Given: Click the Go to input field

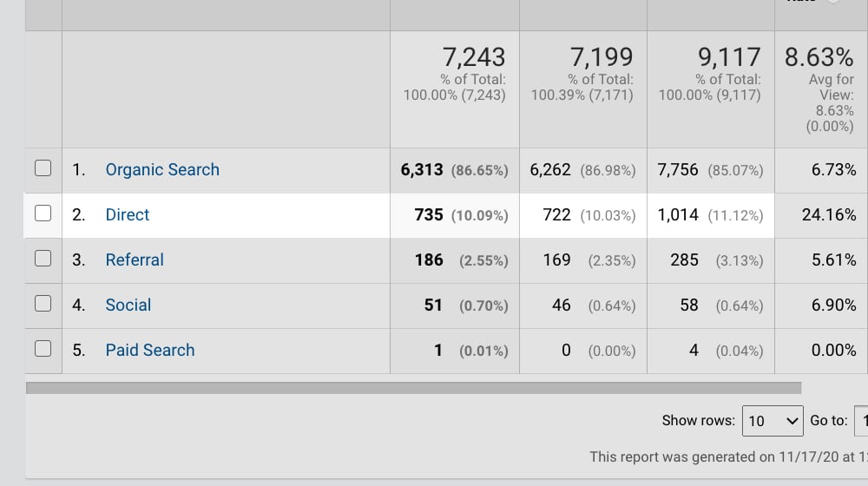Looking at the screenshot, I should coord(861,421).
